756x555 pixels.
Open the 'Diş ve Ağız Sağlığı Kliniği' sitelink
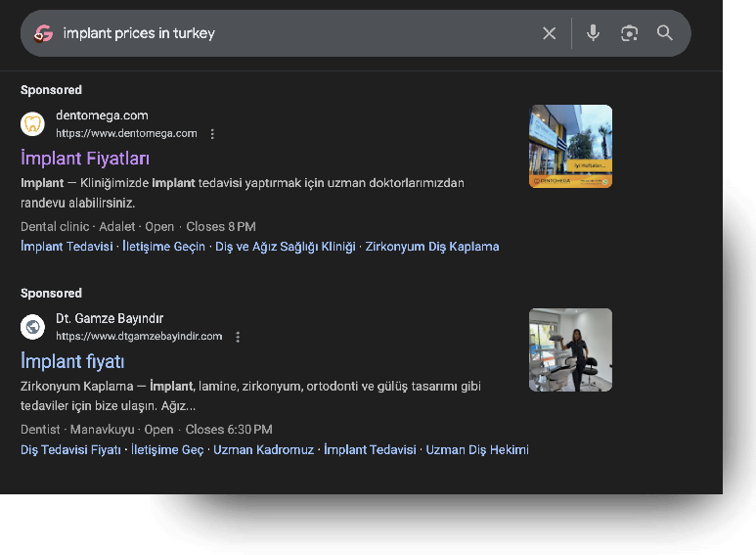(286, 247)
